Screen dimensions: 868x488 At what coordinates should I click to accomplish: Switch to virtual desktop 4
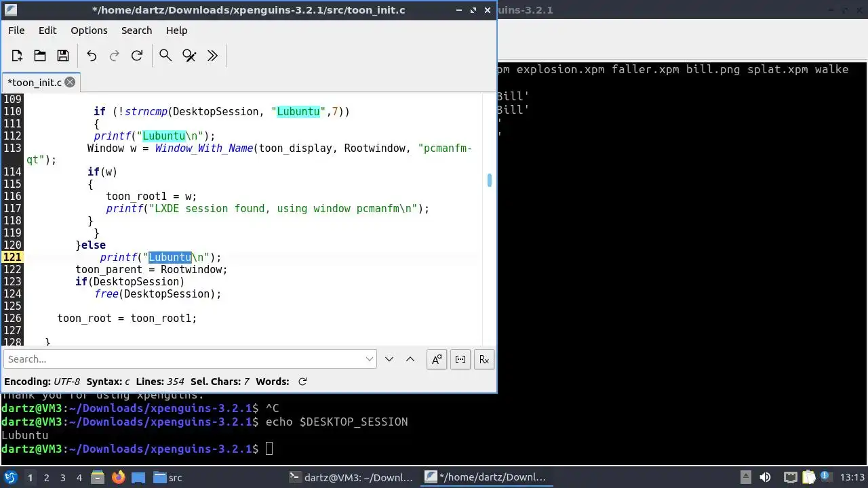point(79,478)
